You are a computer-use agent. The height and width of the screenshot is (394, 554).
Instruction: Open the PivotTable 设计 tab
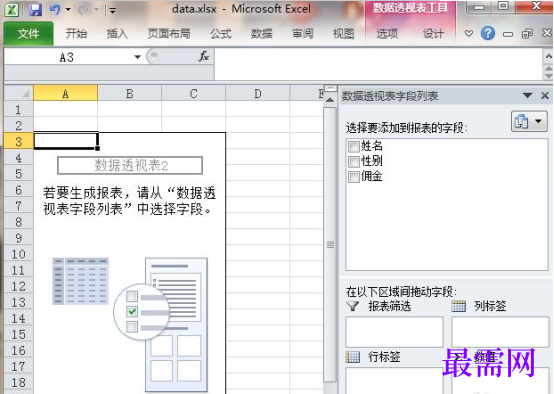coord(433,34)
